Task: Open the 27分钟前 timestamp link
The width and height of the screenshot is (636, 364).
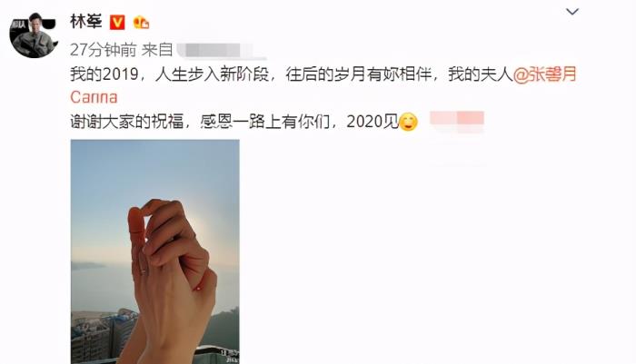Action: tap(104, 50)
